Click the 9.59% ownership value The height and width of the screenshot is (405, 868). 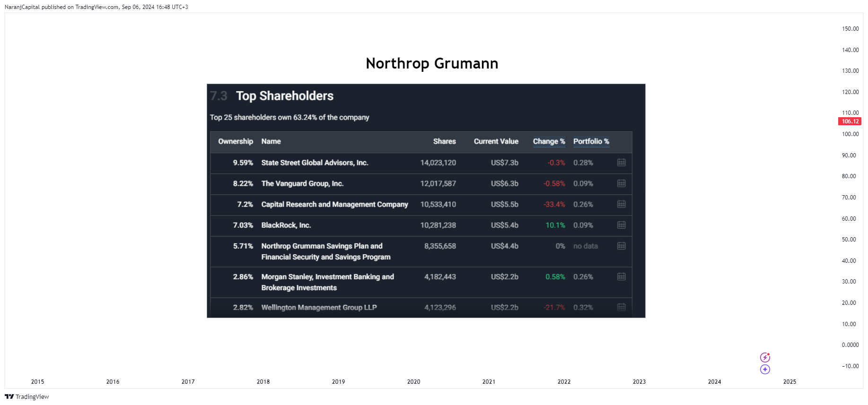pos(243,163)
